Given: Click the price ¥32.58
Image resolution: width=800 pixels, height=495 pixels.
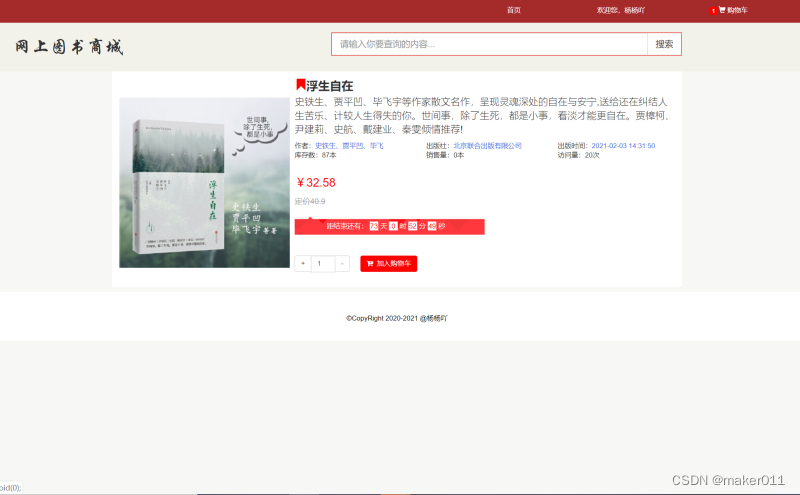Looking at the screenshot, I should pyautogui.click(x=316, y=183).
